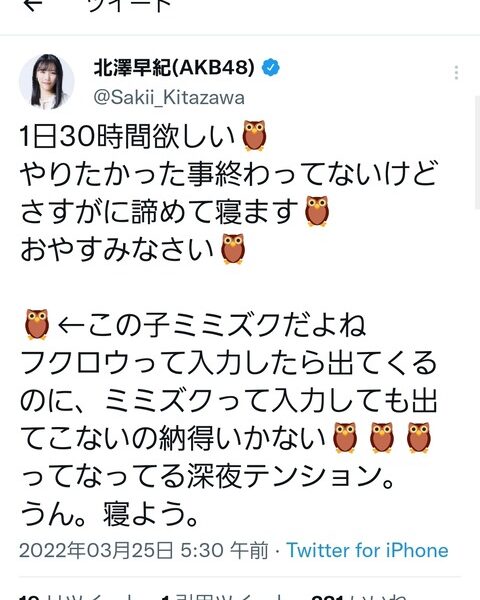Open 北澤早紀's profile avatar photo

pos(47,82)
